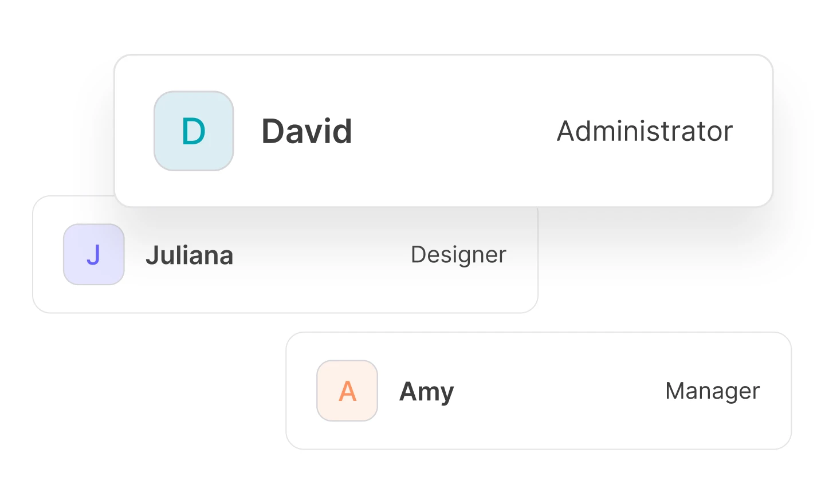This screenshot has height=504, width=825.
Task: Click Juliana's purple "J" avatar icon
Action: (94, 254)
